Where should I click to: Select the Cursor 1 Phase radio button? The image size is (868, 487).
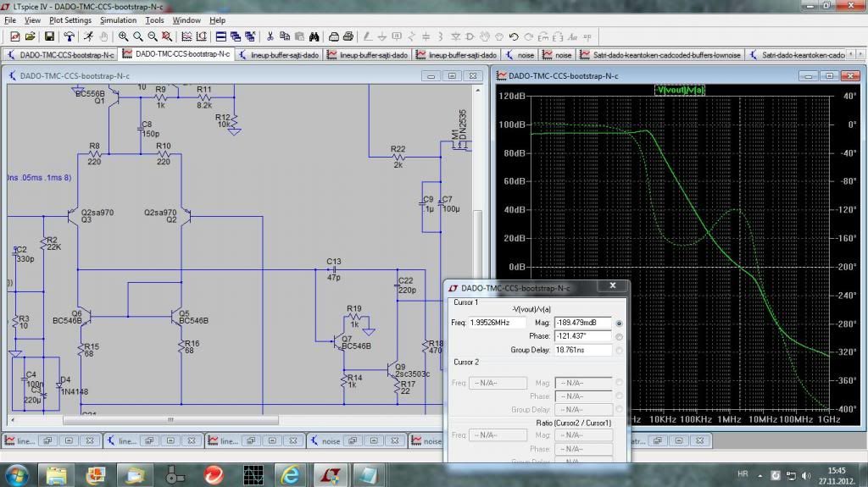coord(619,336)
